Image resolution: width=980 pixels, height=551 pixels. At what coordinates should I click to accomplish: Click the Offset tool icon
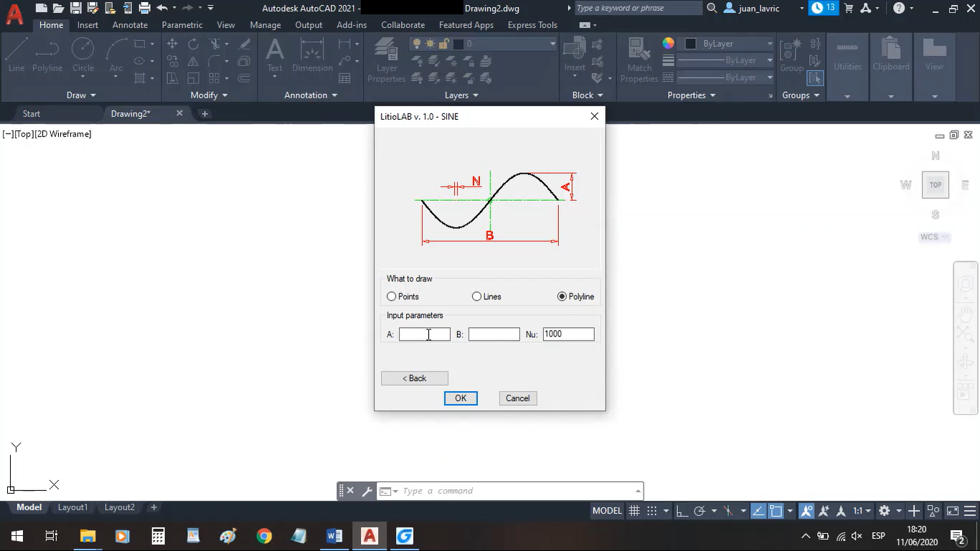[x=245, y=78]
